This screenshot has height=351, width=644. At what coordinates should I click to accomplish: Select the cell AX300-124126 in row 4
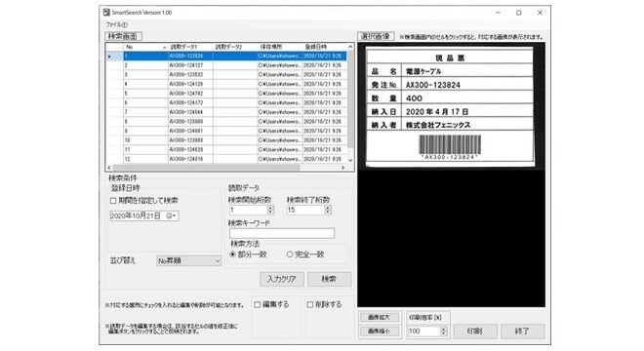coord(190,84)
